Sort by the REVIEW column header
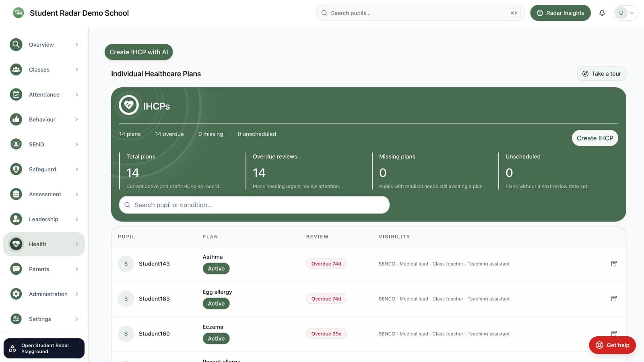Viewport: 644px width, 362px height. 317,237
